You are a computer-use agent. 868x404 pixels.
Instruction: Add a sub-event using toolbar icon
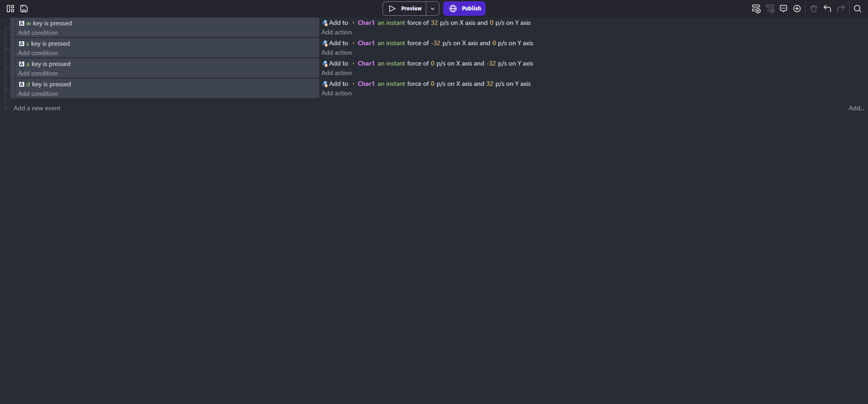click(x=770, y=9)
